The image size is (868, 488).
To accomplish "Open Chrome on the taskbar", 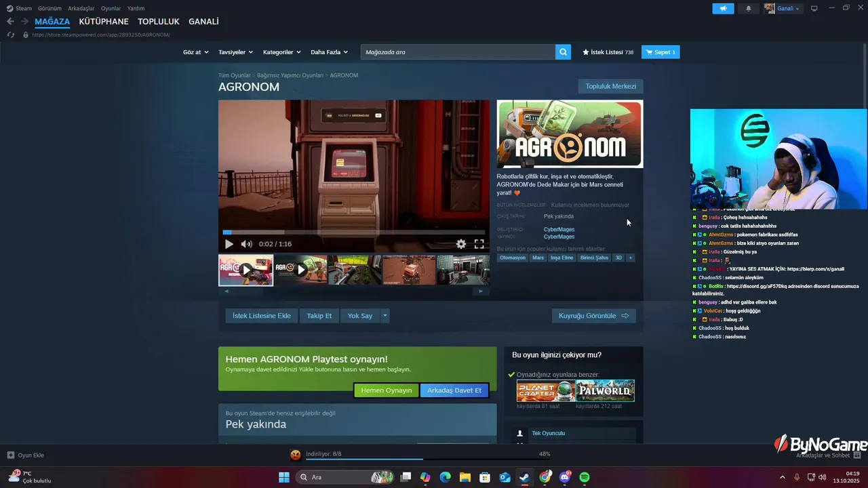I will tap(545, 477).
